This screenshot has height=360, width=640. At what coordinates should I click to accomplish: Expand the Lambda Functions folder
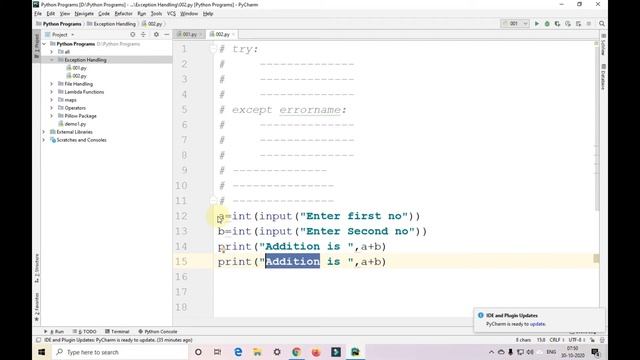click(x=52, y=92)
